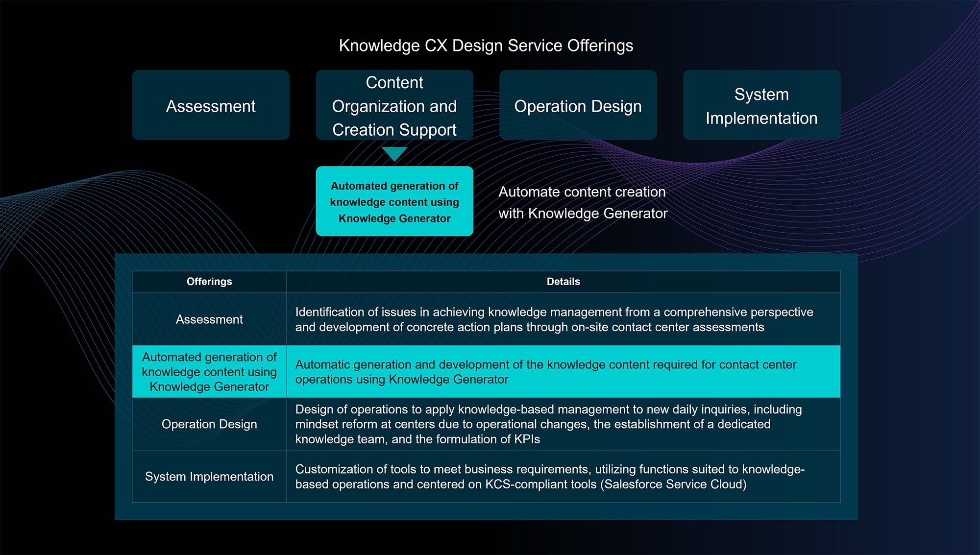Select the Operation Design table row label
The image size is (980, 555).
(x=209, y=424)
